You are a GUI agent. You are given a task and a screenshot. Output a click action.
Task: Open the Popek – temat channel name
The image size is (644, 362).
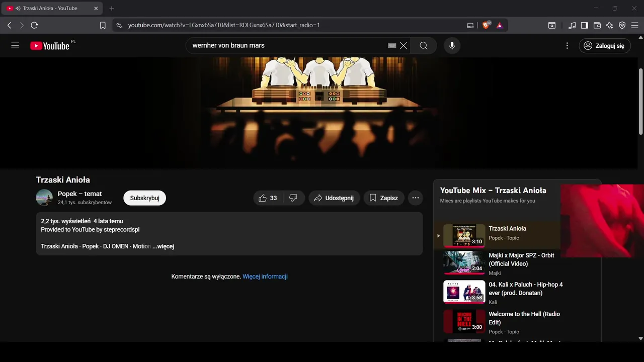[x=79, y=194]
